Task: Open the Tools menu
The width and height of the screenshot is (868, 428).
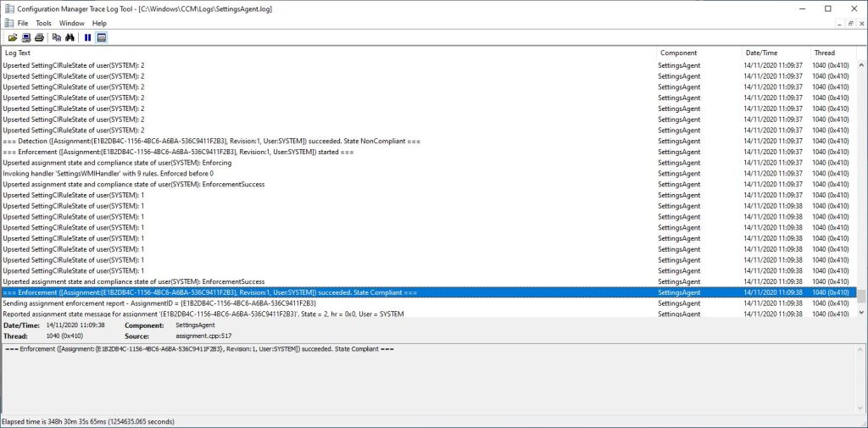Action: coord(43,23)
